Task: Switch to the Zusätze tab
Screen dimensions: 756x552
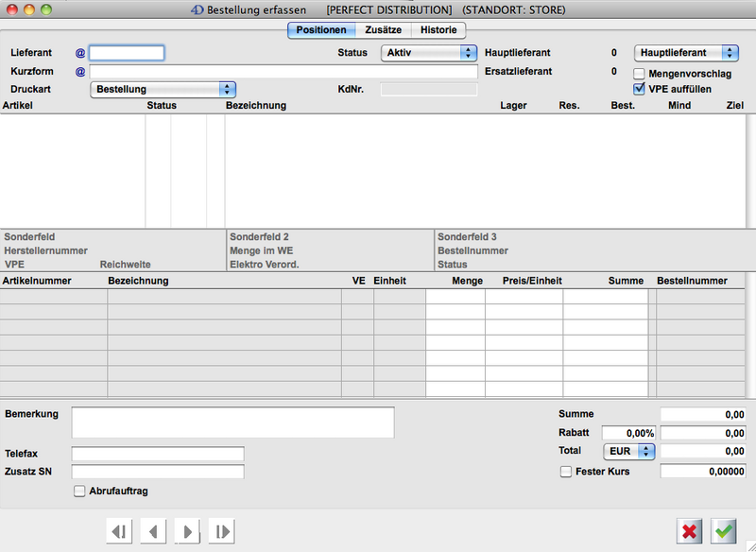Action: pos(383,30)
